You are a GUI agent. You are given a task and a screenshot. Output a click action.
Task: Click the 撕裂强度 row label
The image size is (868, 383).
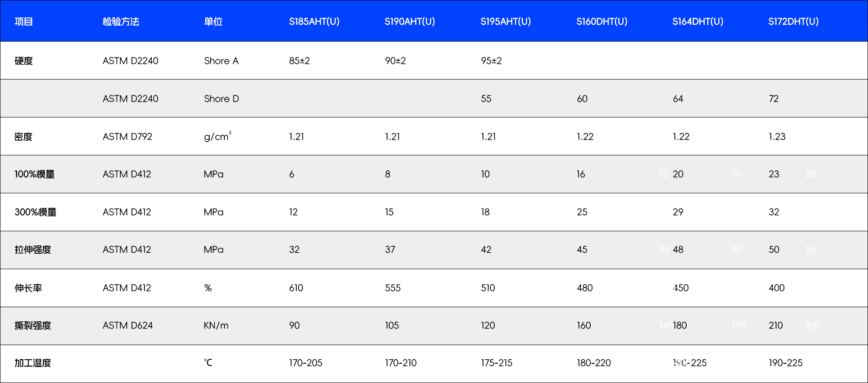[x=33, y=325]
